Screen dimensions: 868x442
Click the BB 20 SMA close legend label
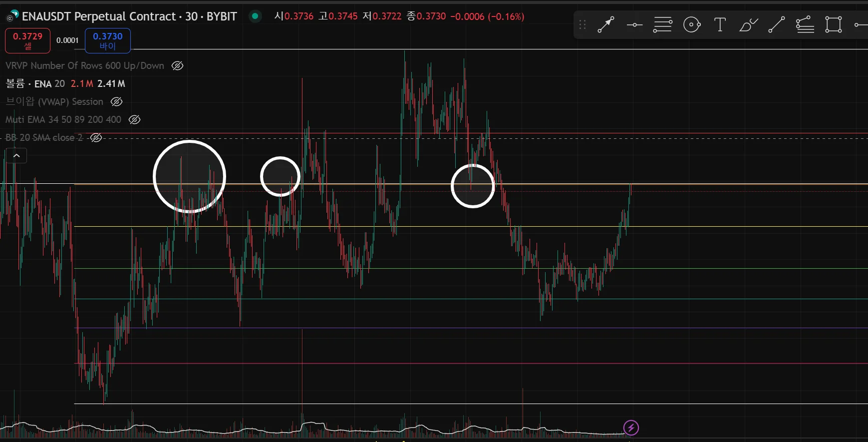[x=44, y=137]
